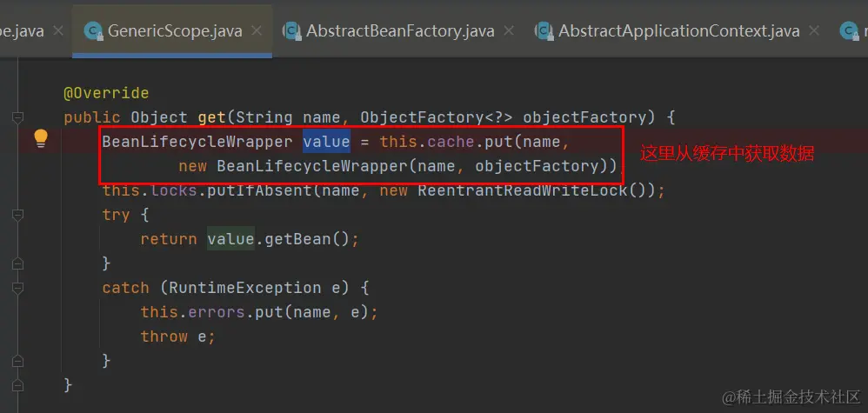This screenshot has height=413, width=868.
Task: Click the throw keyword
Action: pyautogui.click(x=164, y=336)
